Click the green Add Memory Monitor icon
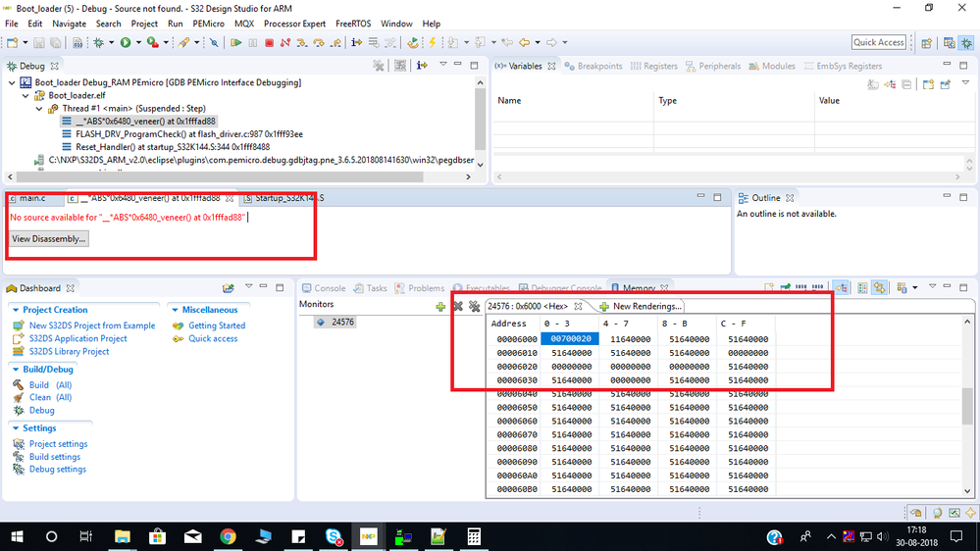Image resolution: width=980 pixels, height=551 pixels. (440, 306)
